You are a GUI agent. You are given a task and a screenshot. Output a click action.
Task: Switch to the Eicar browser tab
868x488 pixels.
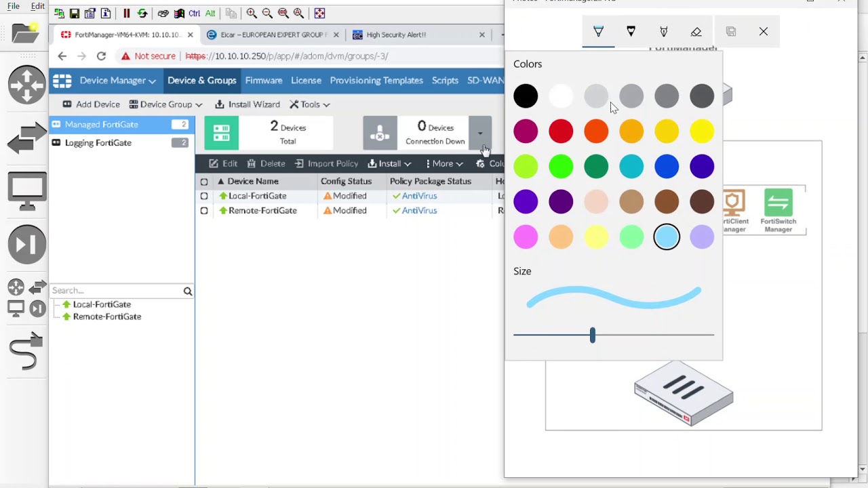[x=273, y=35]
